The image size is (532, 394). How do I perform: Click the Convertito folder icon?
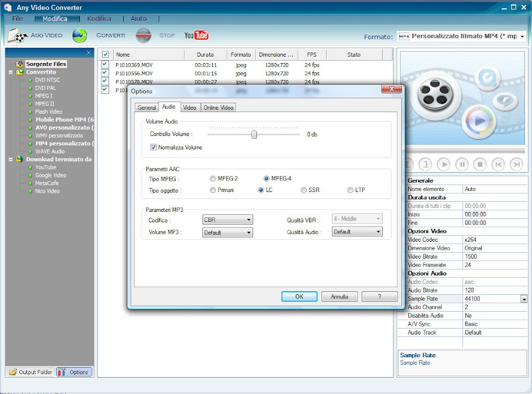point(20,72)
